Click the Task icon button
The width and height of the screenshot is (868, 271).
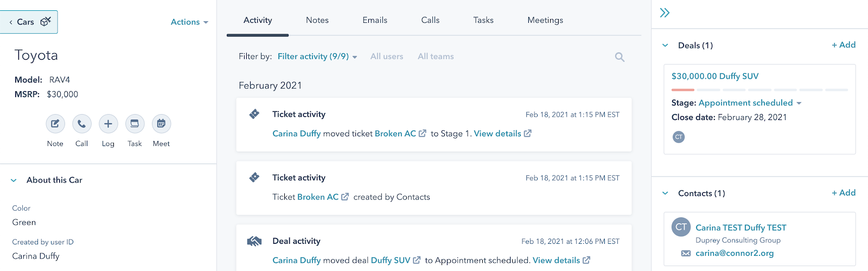click(x=135, y=124)
